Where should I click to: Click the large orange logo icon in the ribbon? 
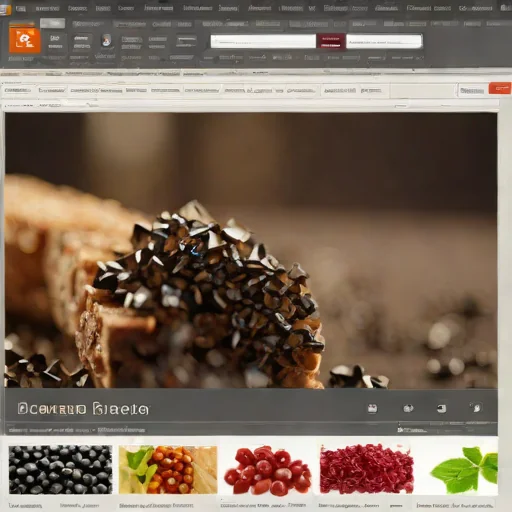(x=25, y=41)
